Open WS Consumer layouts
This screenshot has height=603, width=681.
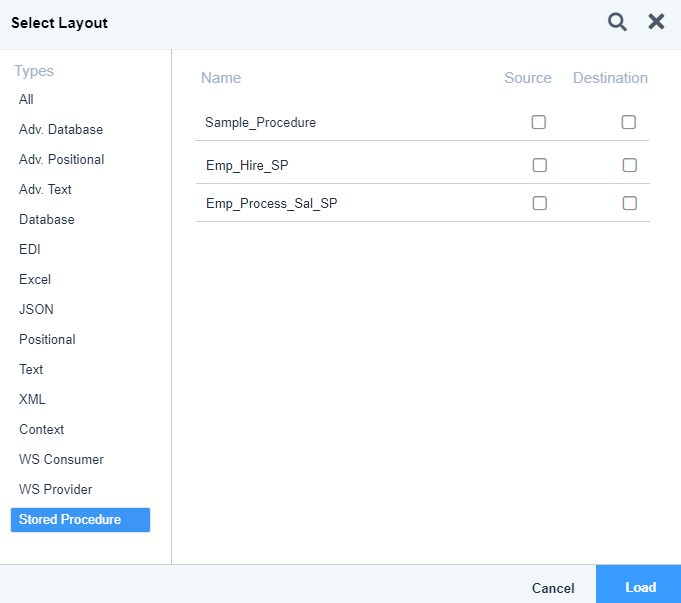point(61,459)
